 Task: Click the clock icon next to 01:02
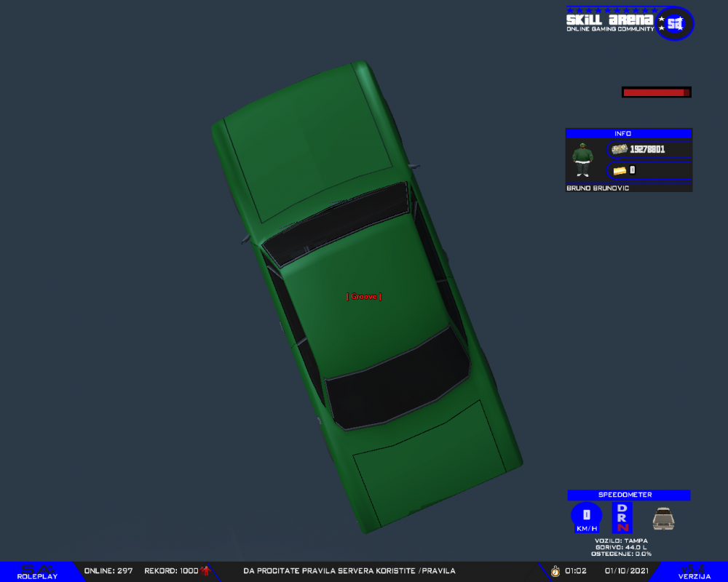pos(554,571)
